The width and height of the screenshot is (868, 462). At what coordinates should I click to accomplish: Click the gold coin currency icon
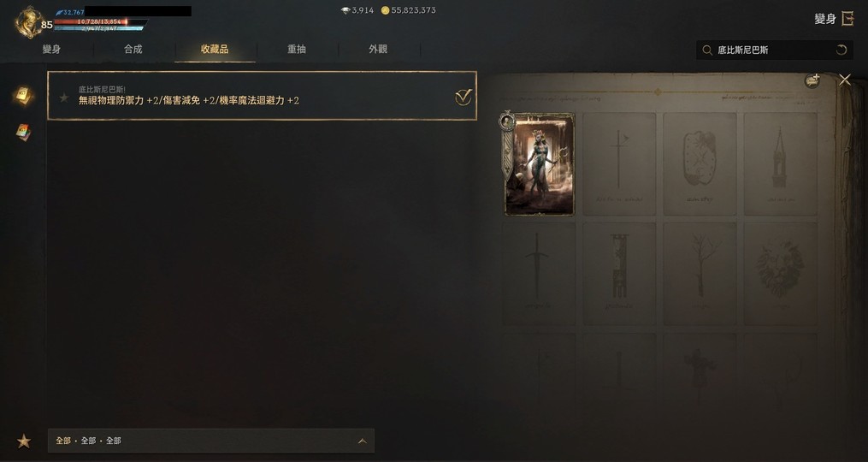pyautogui.click(x=386, y=10)
